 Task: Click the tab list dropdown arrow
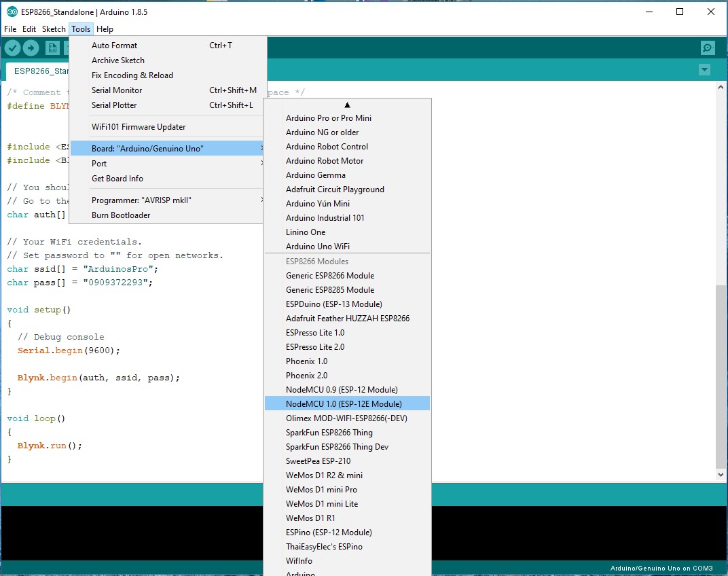coord(704,69)
